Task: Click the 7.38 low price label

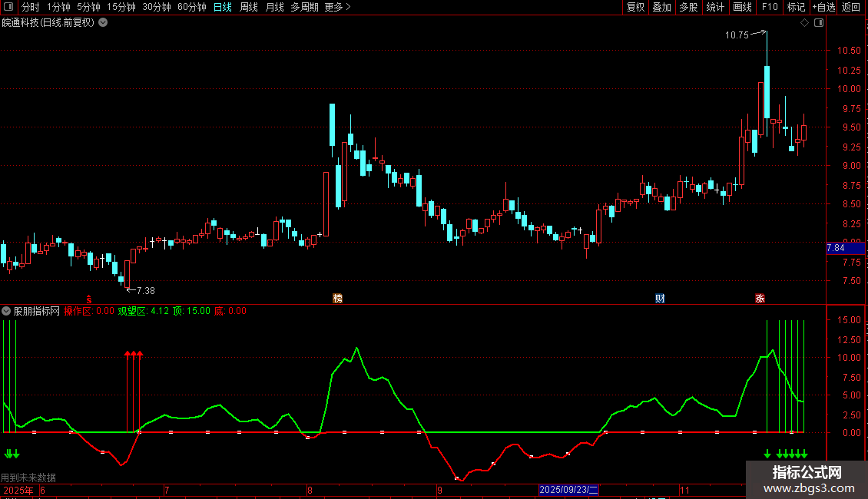Action: (x=146, y=290)
